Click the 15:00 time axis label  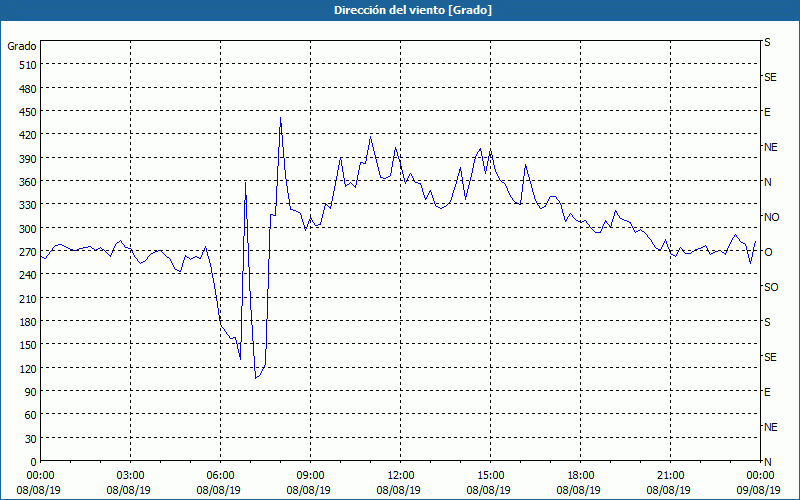pyautogui.click(x=490, y=476)
